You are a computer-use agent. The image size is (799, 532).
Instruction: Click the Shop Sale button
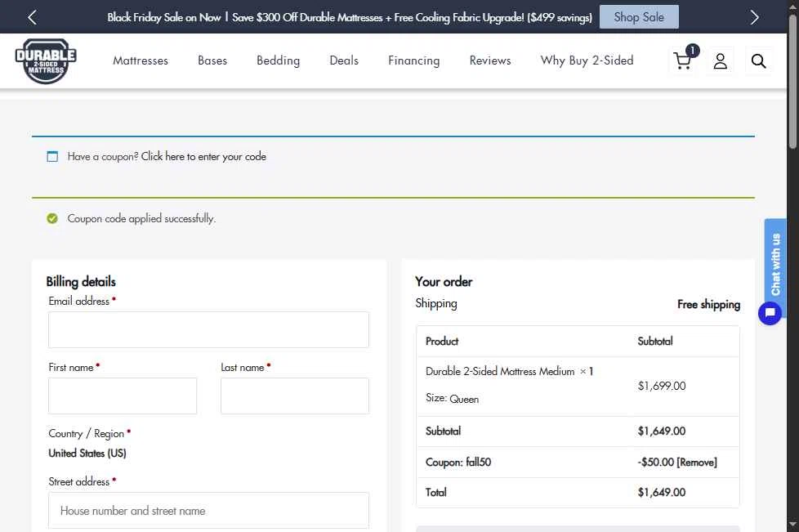pyautogui.click(x=639, y=17)
